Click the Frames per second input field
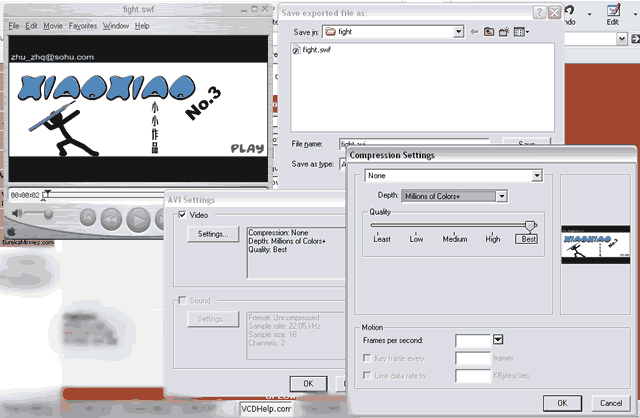This screenshot has height=418, width=640. click(x=473, y=340)
